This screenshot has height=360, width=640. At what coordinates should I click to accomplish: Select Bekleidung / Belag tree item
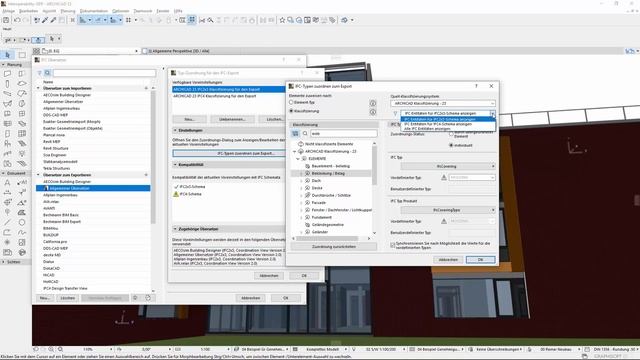(328, 173)
